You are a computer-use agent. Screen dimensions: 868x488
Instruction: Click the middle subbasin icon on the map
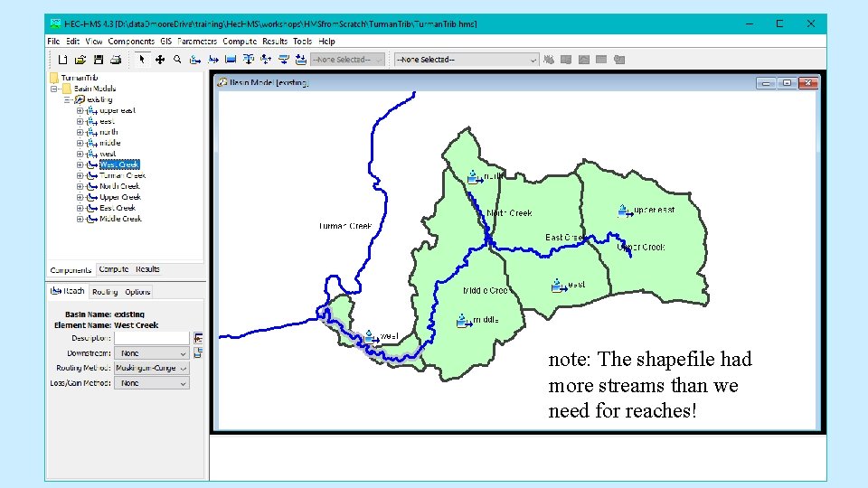pos(464,320)
